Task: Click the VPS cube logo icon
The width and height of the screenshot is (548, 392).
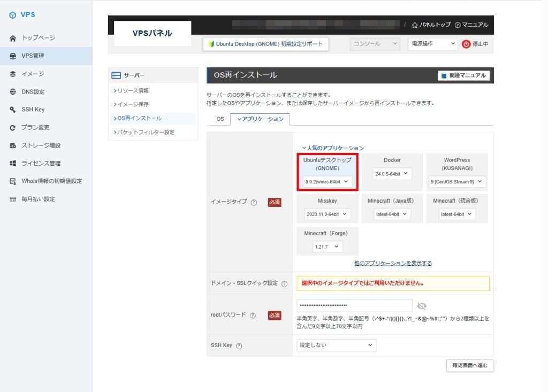Action: click(13, 15)
